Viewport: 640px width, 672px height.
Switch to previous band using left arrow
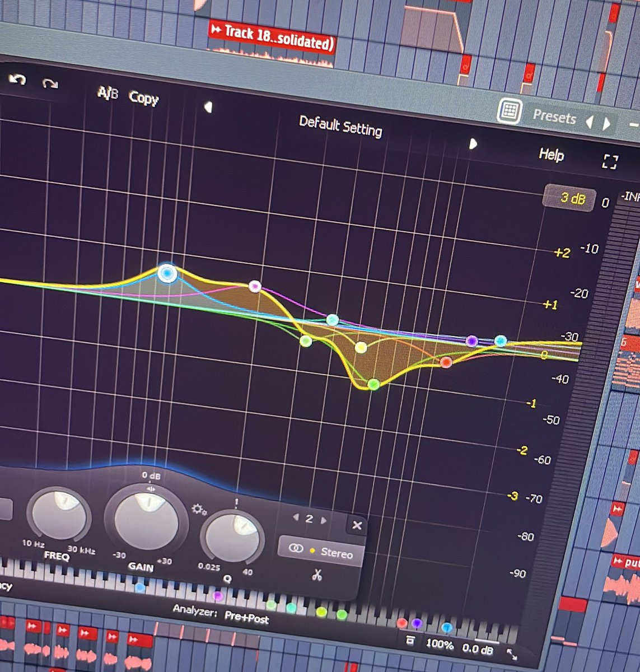[x=296, y=517]
